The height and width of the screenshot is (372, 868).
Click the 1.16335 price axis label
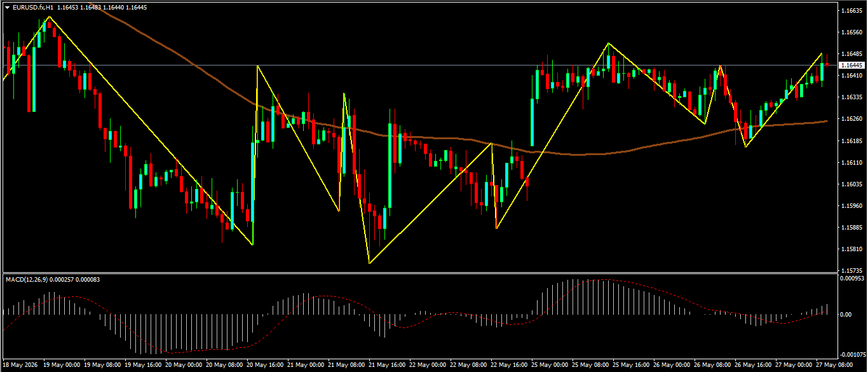pos(851,97)
